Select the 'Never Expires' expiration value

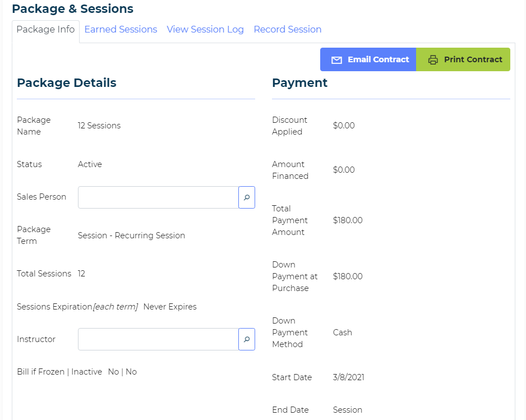(170, 307)
